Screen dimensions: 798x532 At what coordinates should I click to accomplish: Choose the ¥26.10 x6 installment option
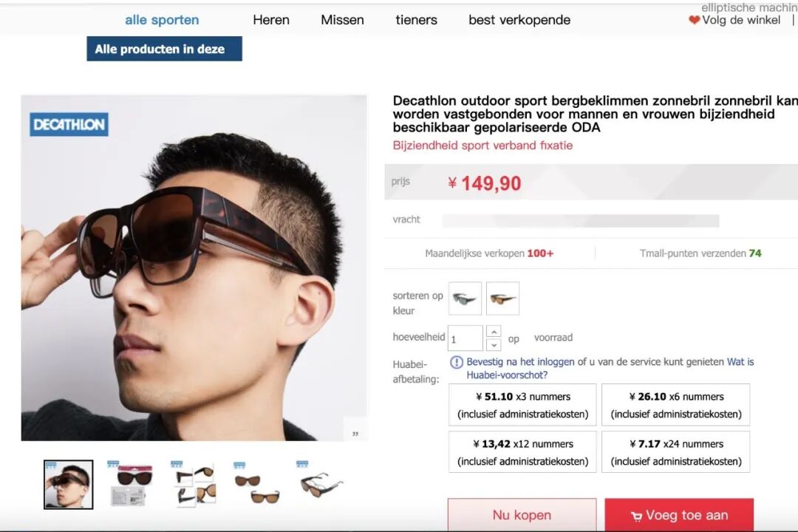[676, 405]
